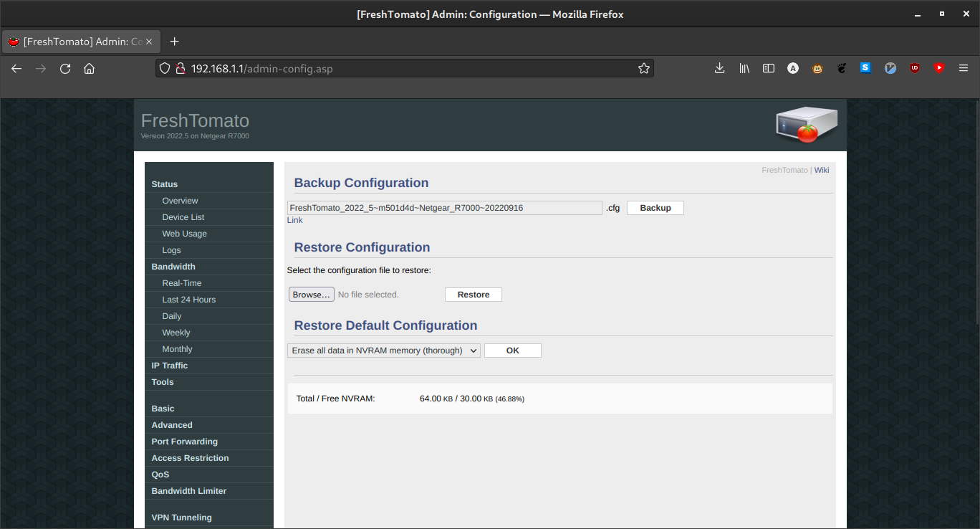Confirm default restore with OK button
The height and width of the screenshot is (529, 980).
[x=513, y=351]
